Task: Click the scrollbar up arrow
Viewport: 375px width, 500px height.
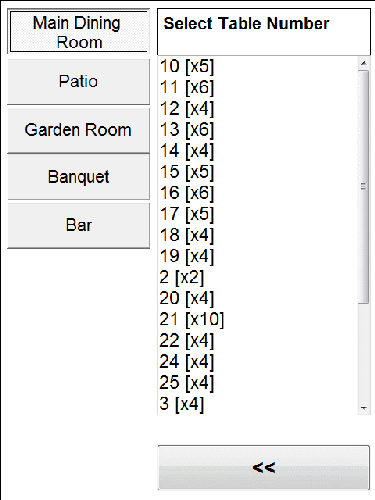Action: (x=364, y=63)
